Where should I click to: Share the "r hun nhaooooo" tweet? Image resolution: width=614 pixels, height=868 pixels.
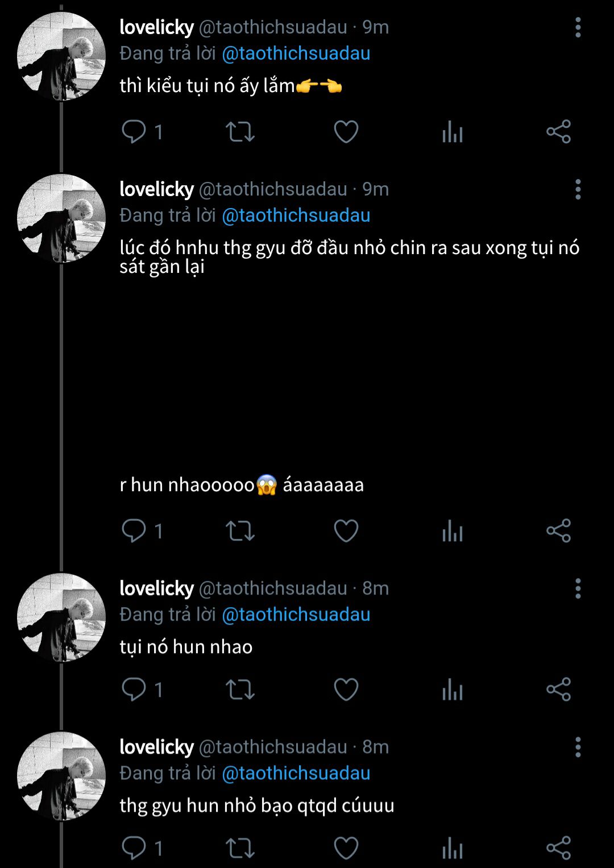pyautogui.click(x=558, y=531)
